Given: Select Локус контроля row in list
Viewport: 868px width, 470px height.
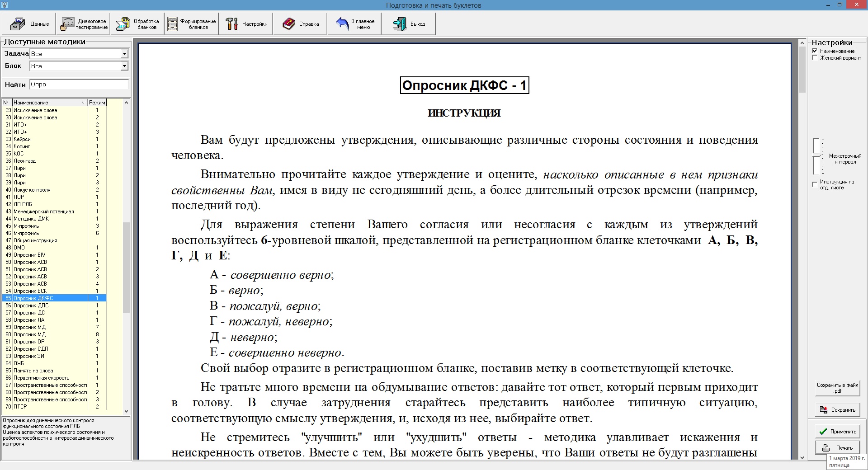Looking at the screenshot, I should [x=32, y=190].
